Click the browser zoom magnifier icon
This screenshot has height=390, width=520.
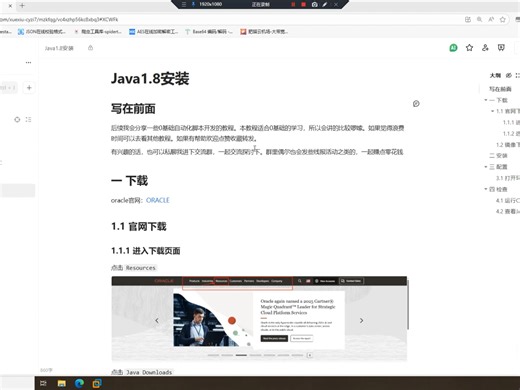pos(479,20)
